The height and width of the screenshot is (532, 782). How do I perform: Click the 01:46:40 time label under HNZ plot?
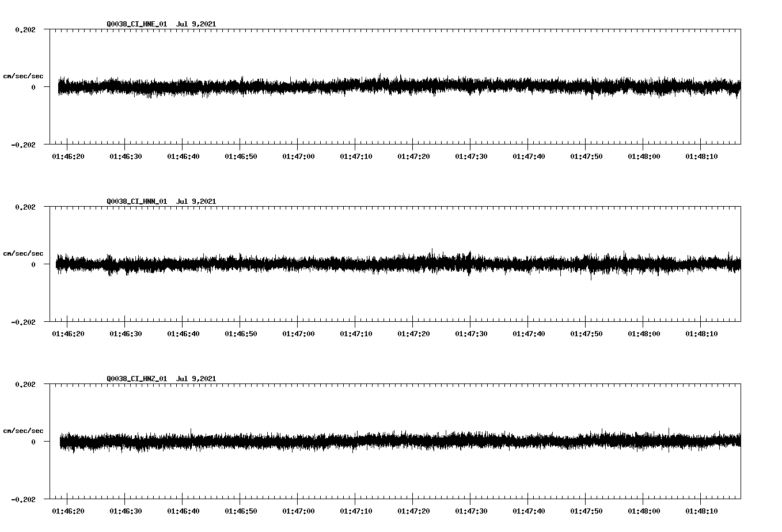(183, 511)
